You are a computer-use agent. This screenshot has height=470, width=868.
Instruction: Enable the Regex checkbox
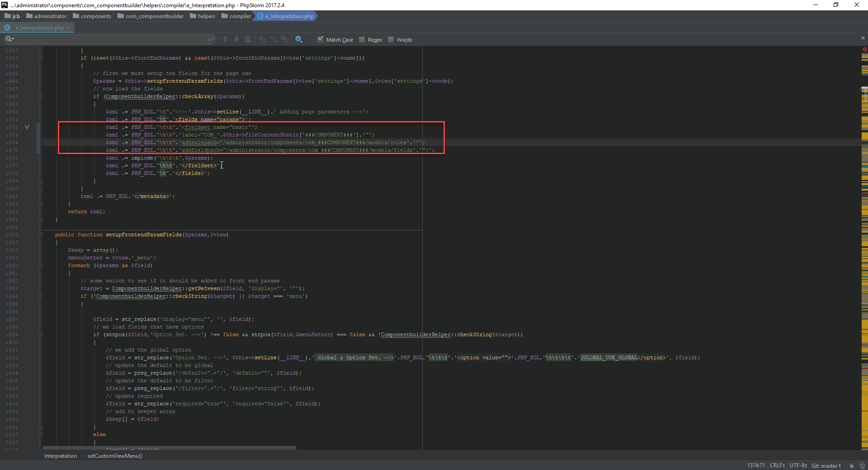(x=362, y=39)
